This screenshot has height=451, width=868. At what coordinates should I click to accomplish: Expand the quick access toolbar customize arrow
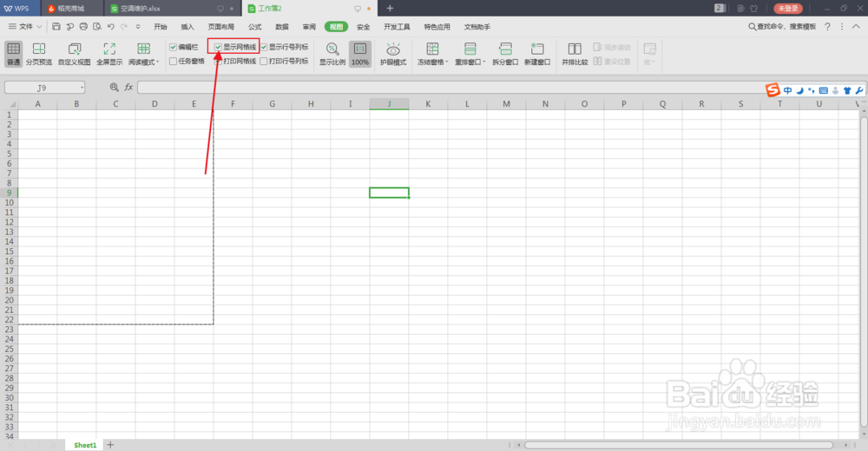coord(138,27)
